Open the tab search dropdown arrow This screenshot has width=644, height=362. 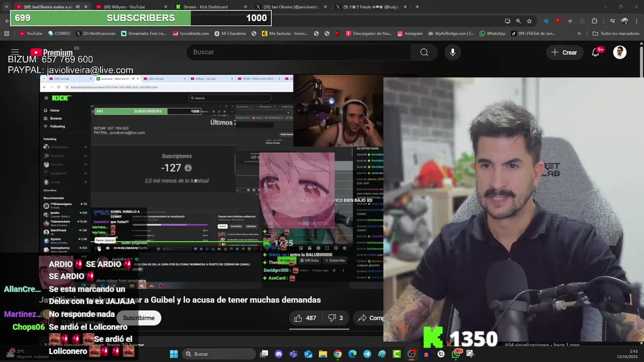pyautogui.click(x=7, y=7)
